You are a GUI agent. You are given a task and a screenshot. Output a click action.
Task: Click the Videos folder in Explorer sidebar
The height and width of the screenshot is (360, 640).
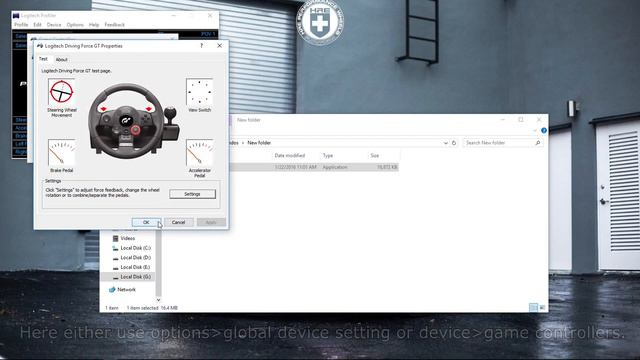(128, 238)
